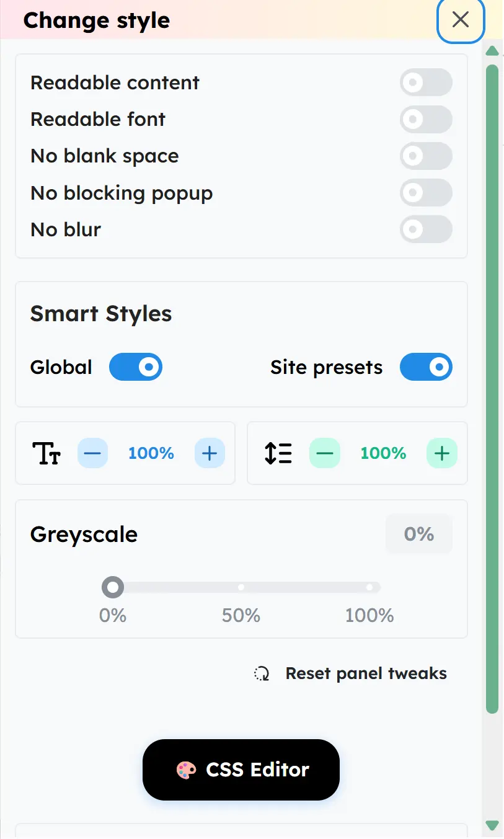Click the Greyscale 0% value field
Image resolution: width=504 pixels, height=839 pixels.
pyautogui.click(x=418, y=534)
